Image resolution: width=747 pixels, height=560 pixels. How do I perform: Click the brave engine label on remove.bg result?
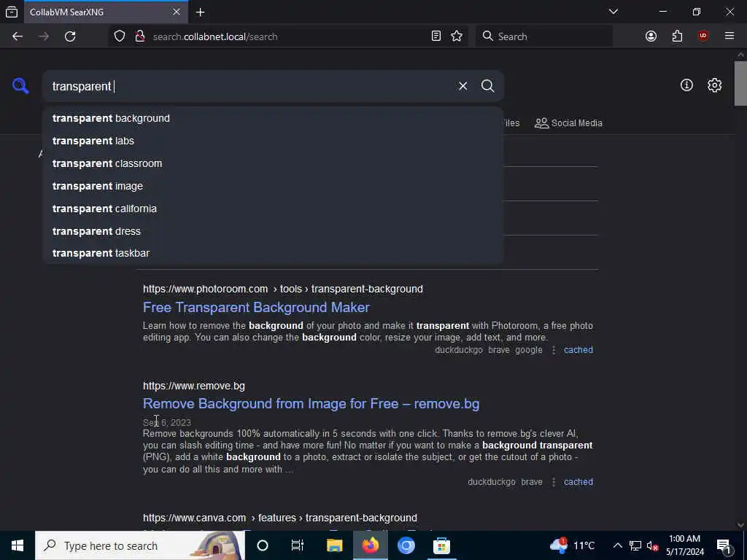coord(532,482)
